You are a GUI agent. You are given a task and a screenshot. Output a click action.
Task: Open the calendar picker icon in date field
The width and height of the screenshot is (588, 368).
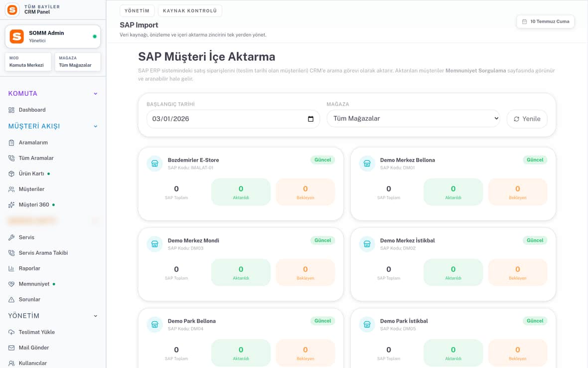pyautogui.click(x=310, y=119)
